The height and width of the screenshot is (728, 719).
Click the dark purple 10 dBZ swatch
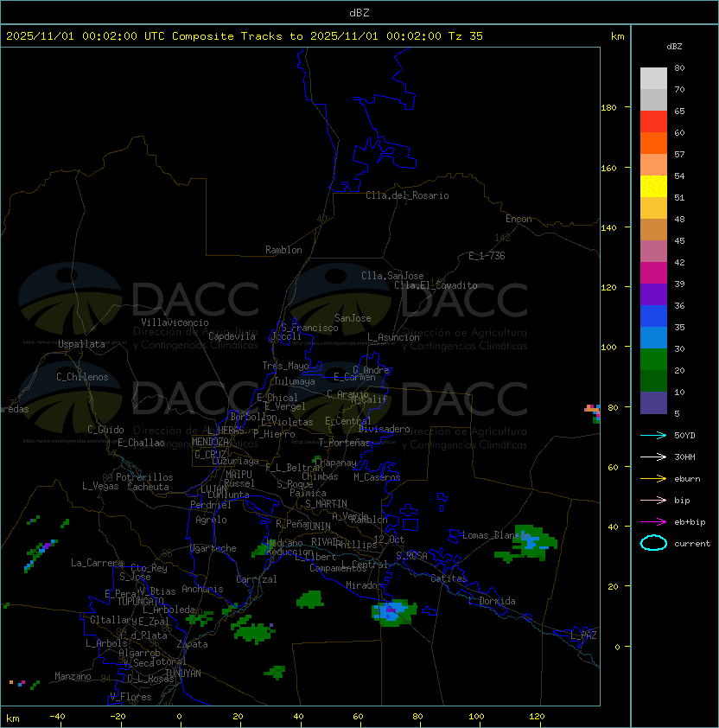click(x=653, y=403)
